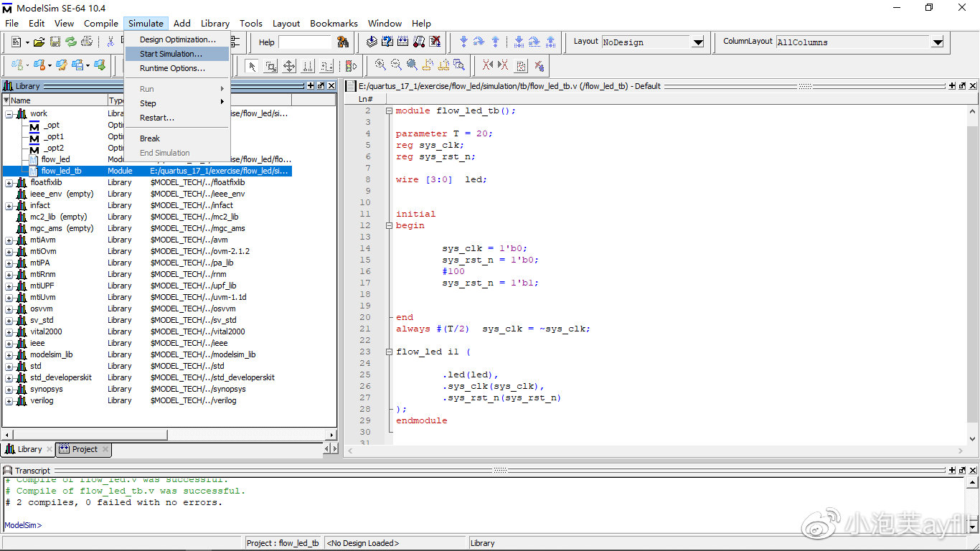
Task: Switch to the Project tab
Action: 84,449
